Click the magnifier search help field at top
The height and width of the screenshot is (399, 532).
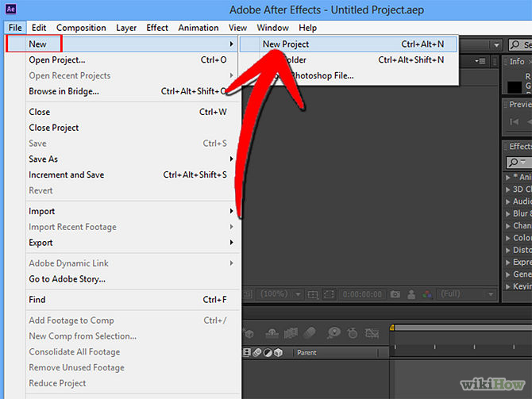click(520, 44)
